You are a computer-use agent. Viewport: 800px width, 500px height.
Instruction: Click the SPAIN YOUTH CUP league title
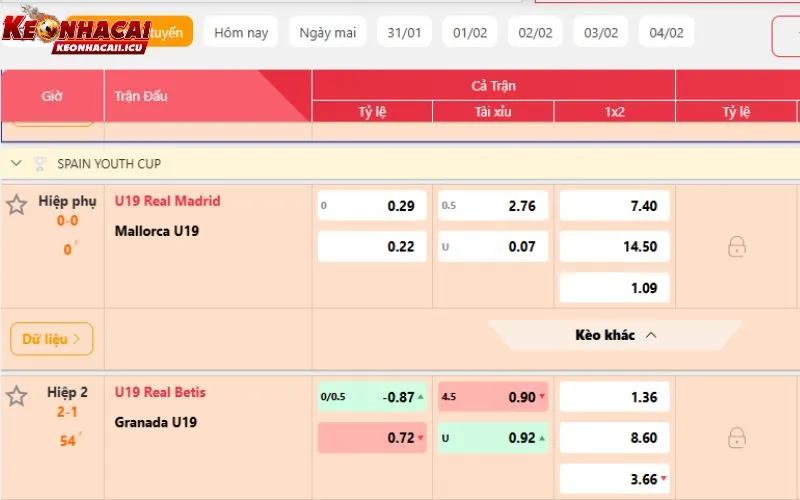point(109,164)
